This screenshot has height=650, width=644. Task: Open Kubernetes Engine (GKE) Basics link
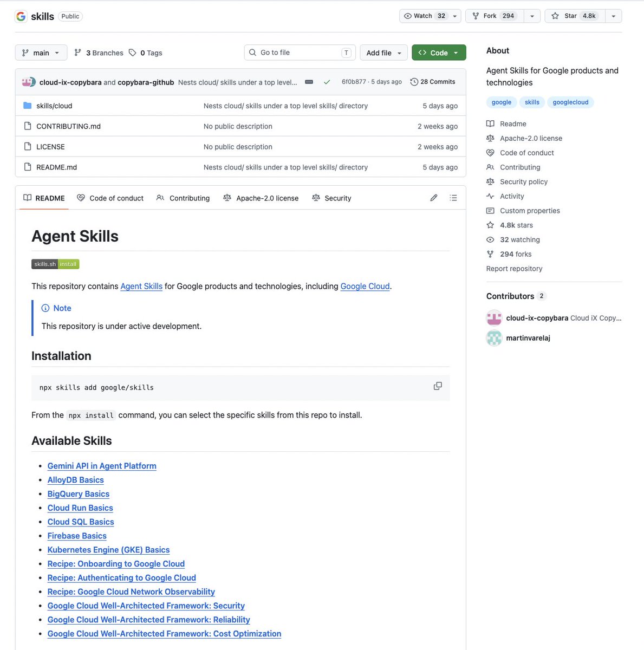108,550
